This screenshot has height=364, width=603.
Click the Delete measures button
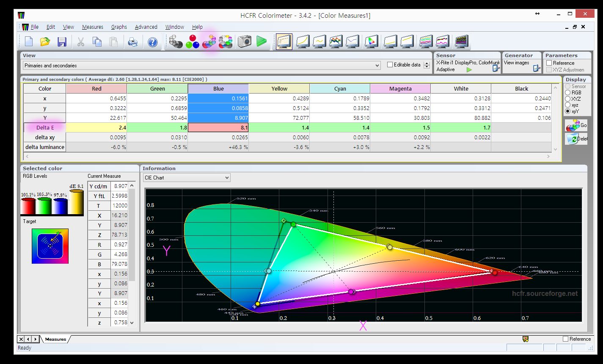click(576, 139)
